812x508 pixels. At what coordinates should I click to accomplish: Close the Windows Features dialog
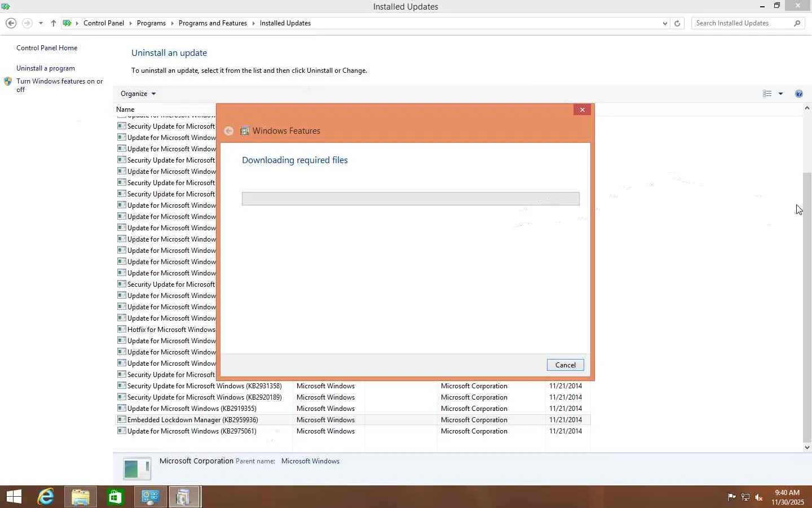click(x=582, y=110)
